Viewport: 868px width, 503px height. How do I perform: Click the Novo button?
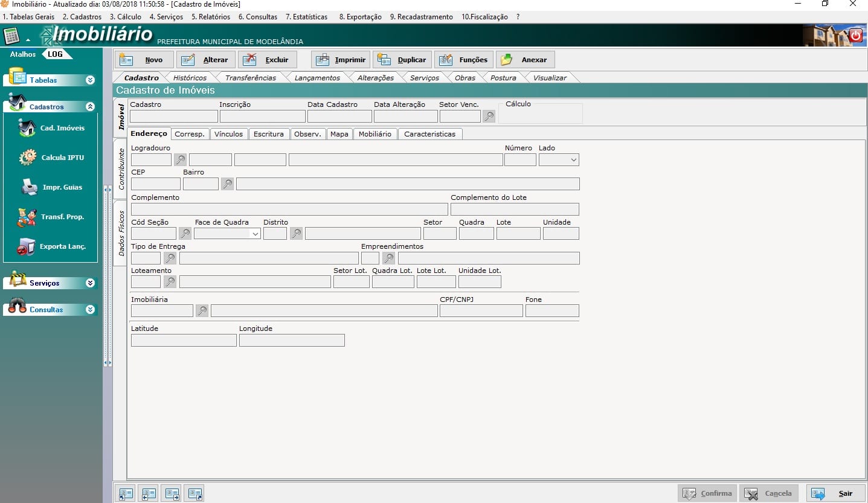coord(144,60)
